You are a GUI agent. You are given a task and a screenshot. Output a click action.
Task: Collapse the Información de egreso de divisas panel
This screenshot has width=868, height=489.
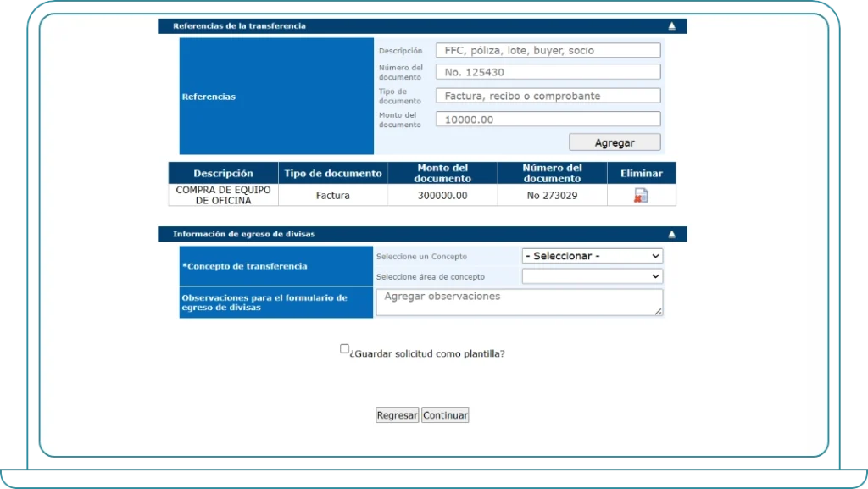point(670,234)
